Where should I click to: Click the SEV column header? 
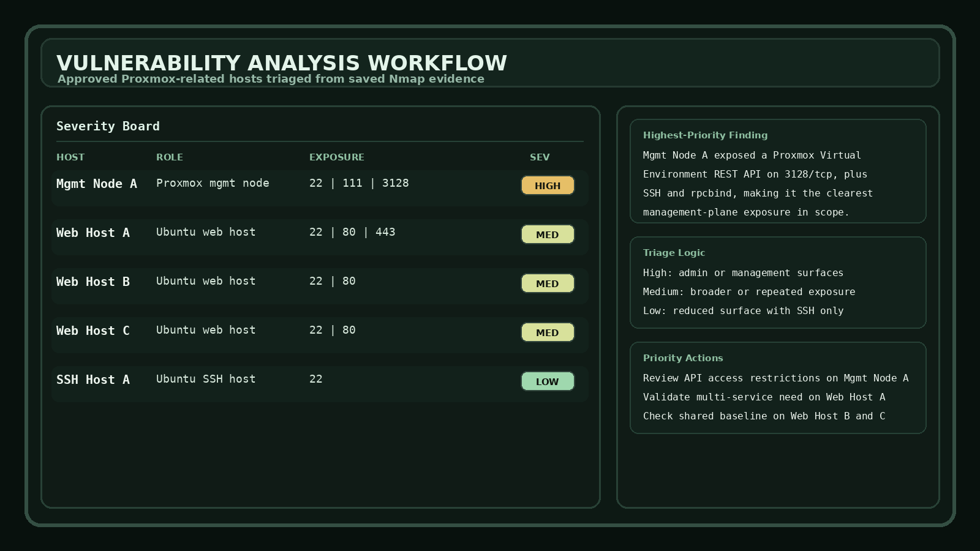(x=540, y=157)
